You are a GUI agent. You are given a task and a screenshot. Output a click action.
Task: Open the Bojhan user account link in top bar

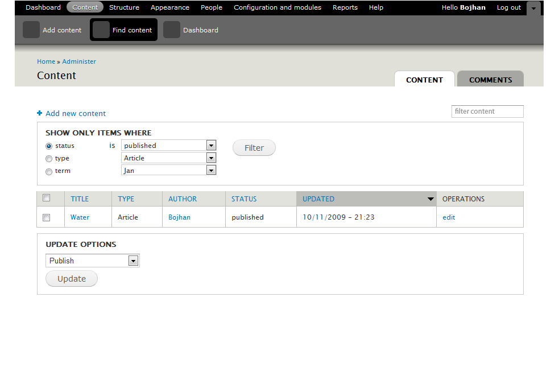[x=473, y=7]
